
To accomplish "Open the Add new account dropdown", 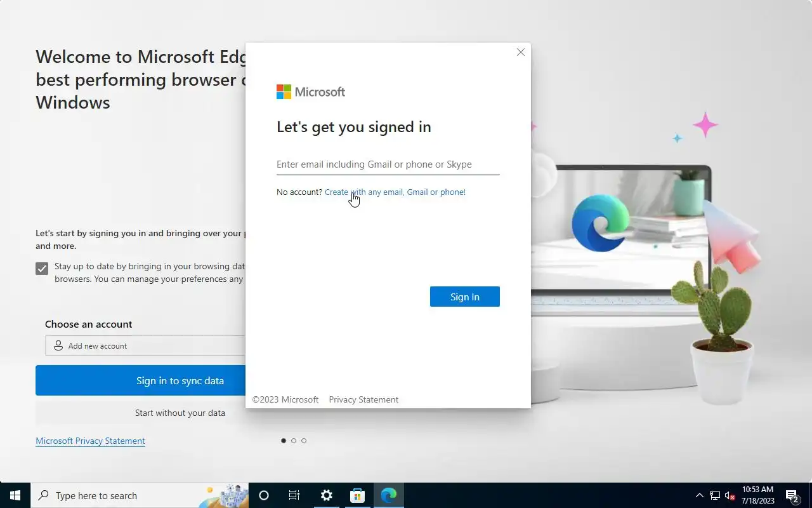I will click(145, 346).
